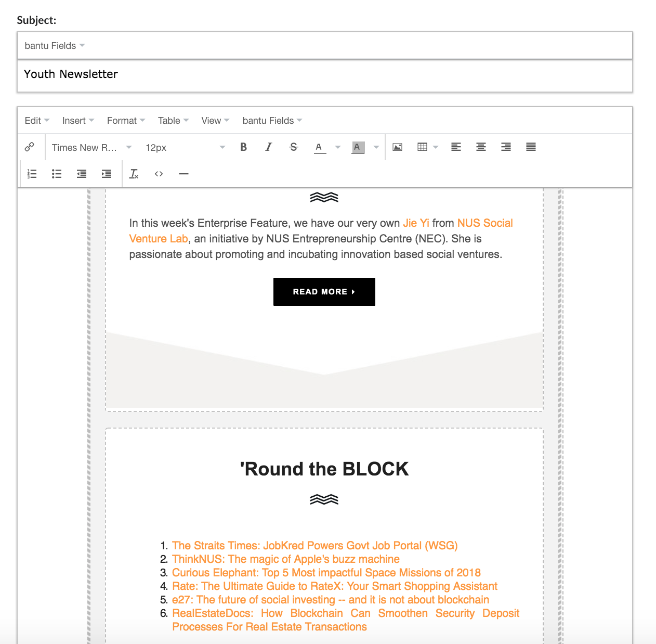Toggle italic formatting
The height and width of the screenshot is (644, 656).
[x=268, y=147]
